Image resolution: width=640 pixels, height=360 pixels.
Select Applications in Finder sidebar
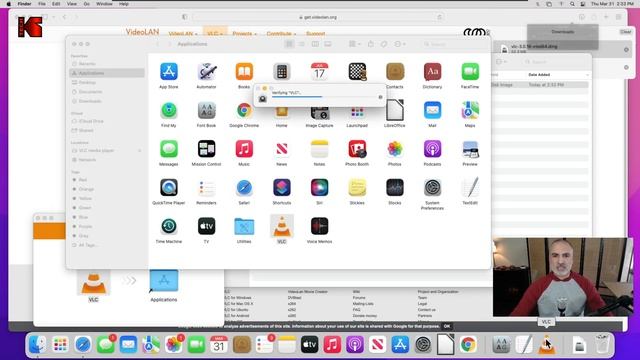(107, 73)
